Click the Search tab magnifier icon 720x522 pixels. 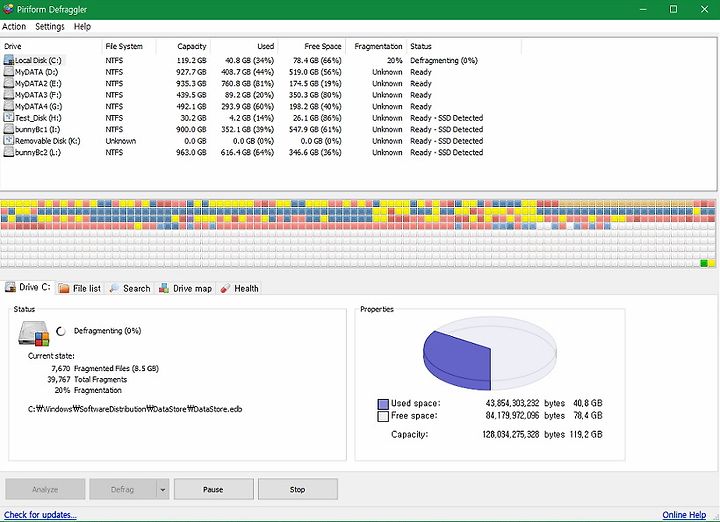114,288
